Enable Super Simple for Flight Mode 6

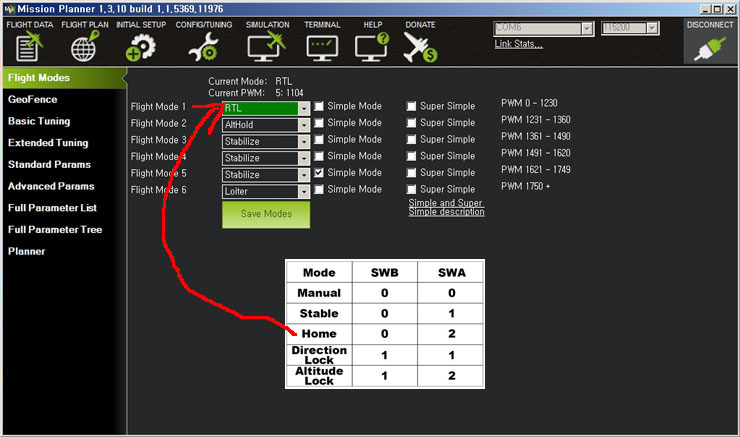coord(412,189)
